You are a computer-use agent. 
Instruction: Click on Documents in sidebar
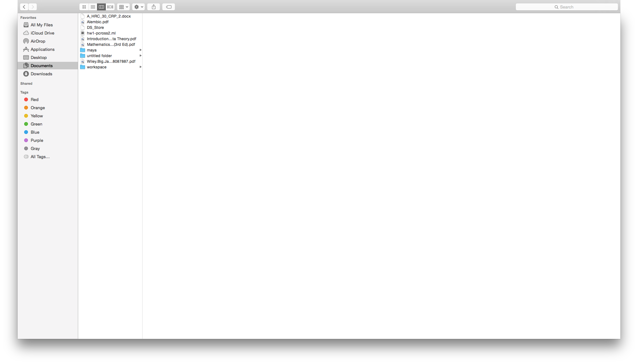click(x=41, y=65)
